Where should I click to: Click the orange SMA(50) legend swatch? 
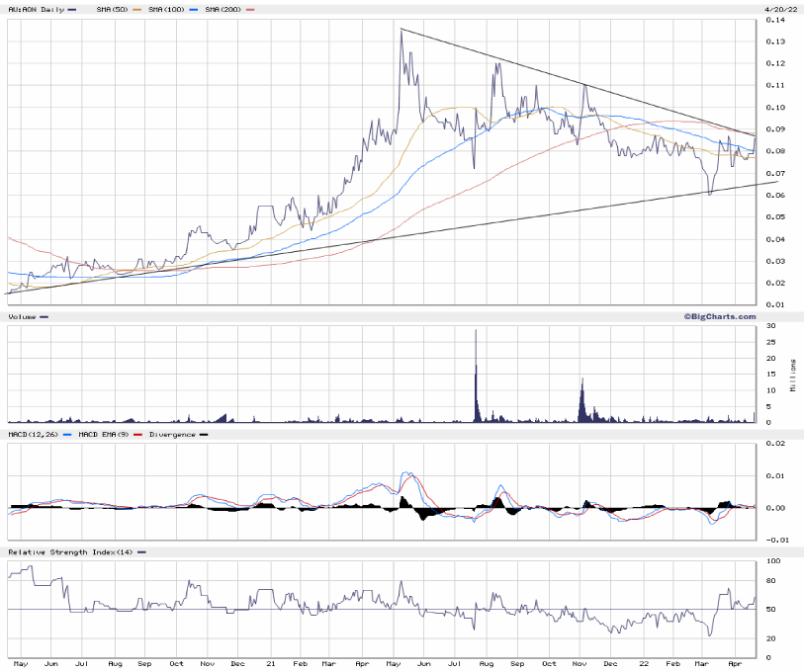pyautogui.click(x=137, y=10)
